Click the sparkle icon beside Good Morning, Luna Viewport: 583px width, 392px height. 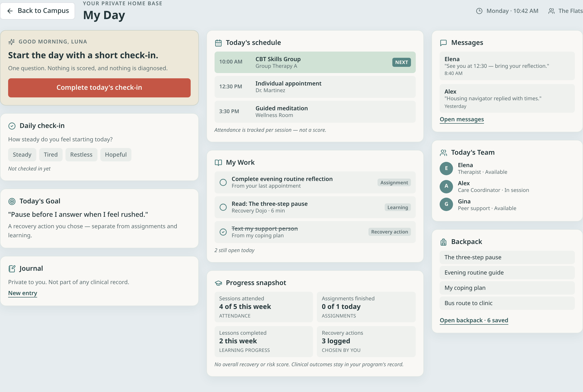pyautogui.click(x=11, y=42)
